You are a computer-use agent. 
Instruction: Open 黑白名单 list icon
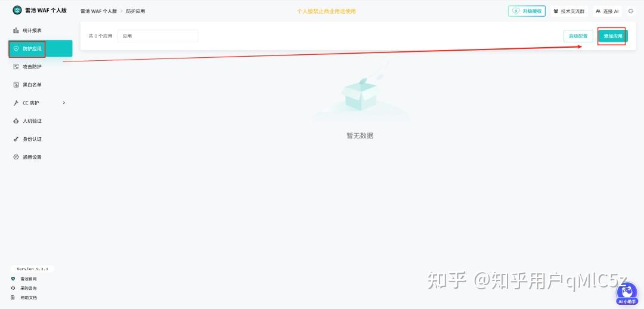16,85
